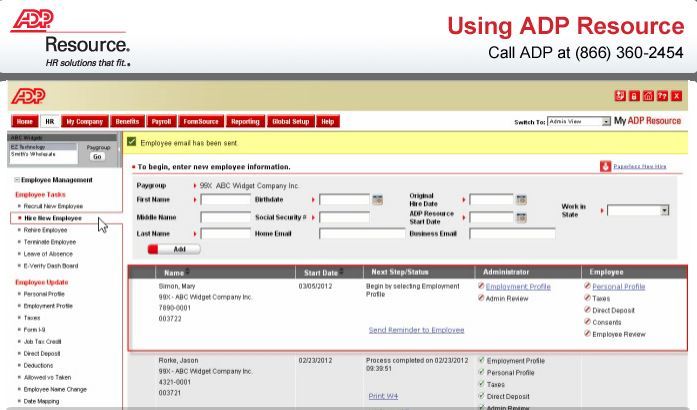697x410 pixels.
Task: Open Simon Mary's Employment Profile link
Action: 518,287
